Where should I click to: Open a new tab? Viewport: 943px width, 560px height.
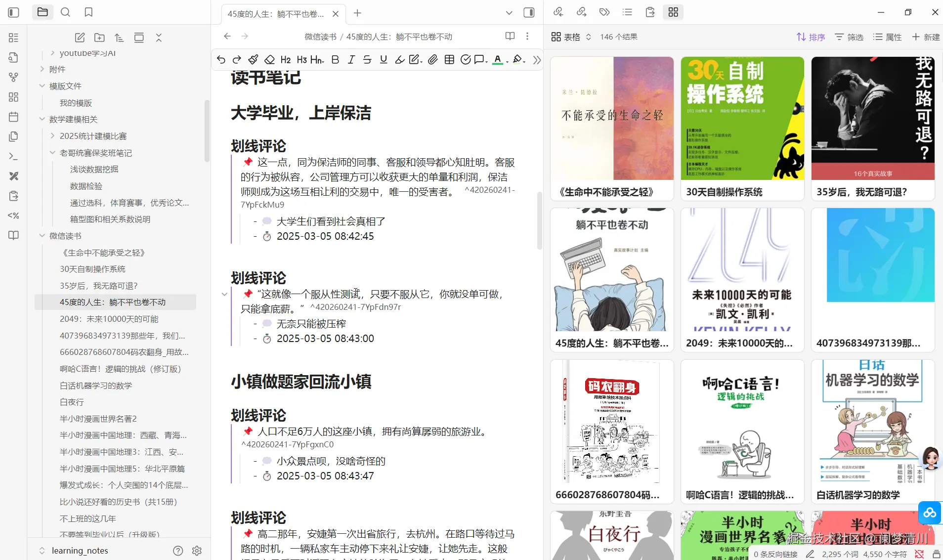click(x=357, y=13)
